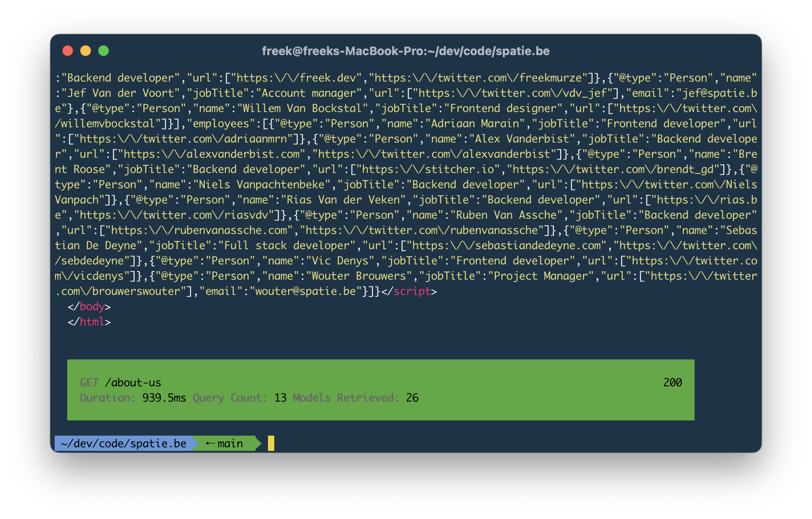Click the name "Willem Van Bockstal"

[x=302, y=108]
